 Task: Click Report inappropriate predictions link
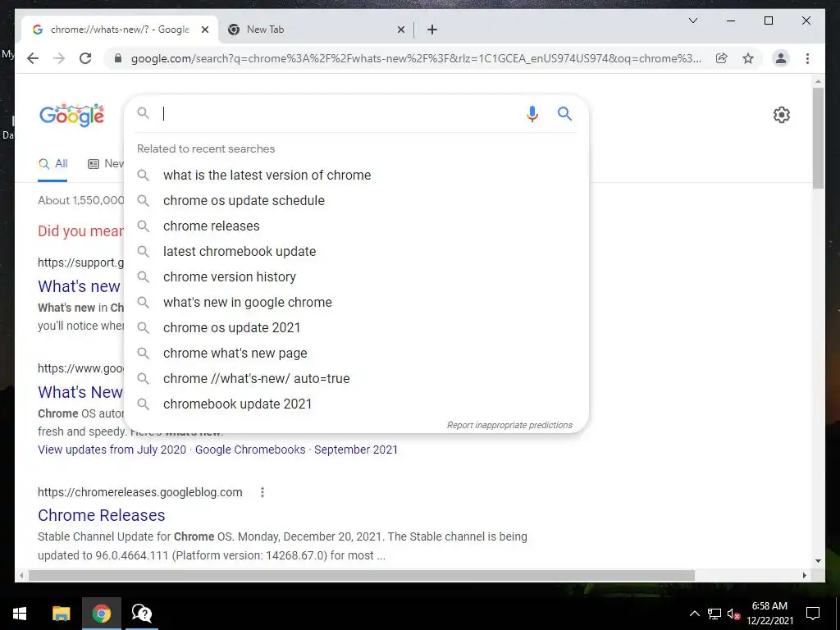coord(509,425)
